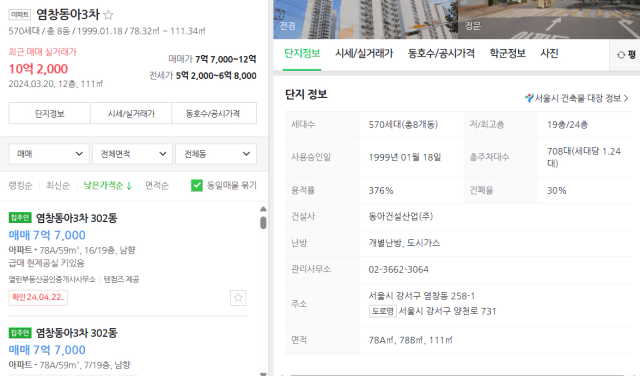Click 동아건설산업(주) builder name

click(x=400, y=216)
